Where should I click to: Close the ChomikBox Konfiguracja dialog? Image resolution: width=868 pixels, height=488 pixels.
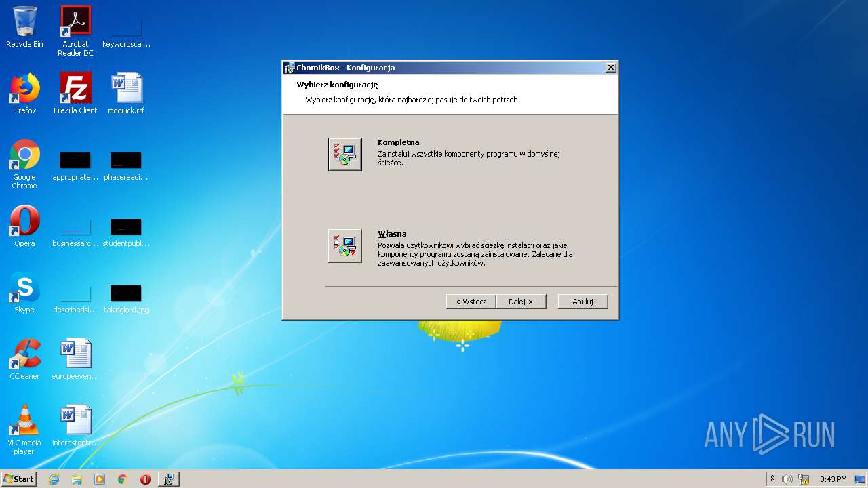pos(610,68)
